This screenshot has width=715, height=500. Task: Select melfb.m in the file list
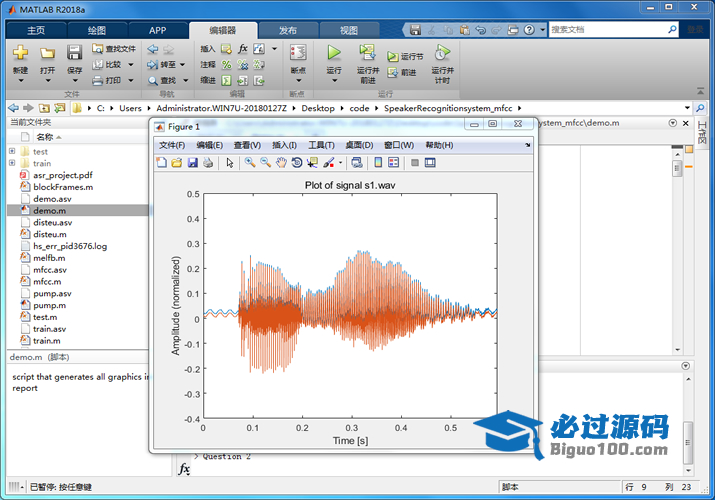(x=49, y=258)
